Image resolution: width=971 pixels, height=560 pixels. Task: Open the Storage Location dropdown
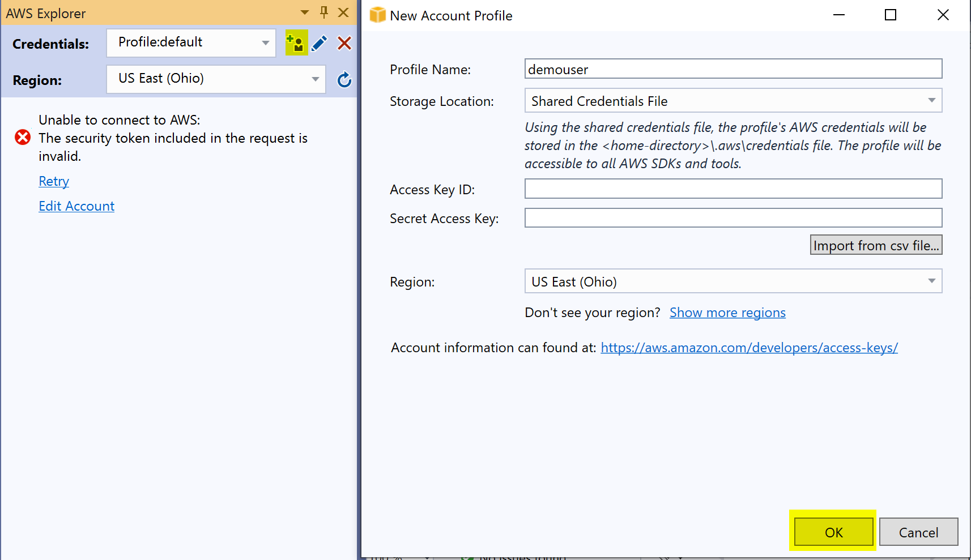[932, 100]
